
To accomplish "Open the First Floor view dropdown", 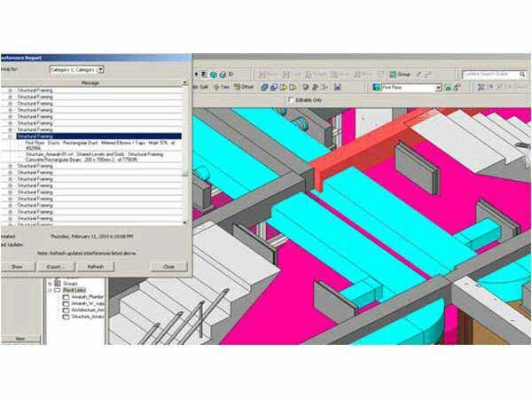I will (438, 88).
